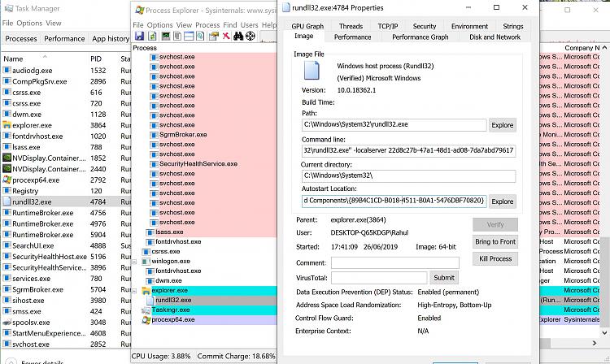Open the Options menu in Task Manager
Image resolution: width=610 pixels, height=364 pixels.
[x=29, y=23]
